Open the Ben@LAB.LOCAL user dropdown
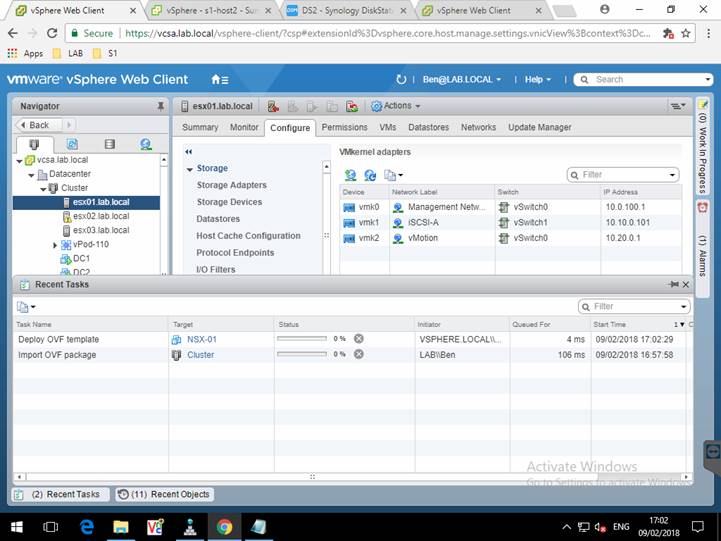Screen dimensions: 721x541 pos(462,80)
